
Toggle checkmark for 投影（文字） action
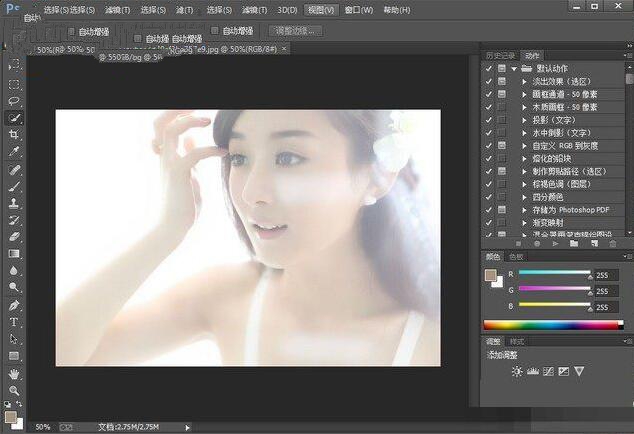488,120
